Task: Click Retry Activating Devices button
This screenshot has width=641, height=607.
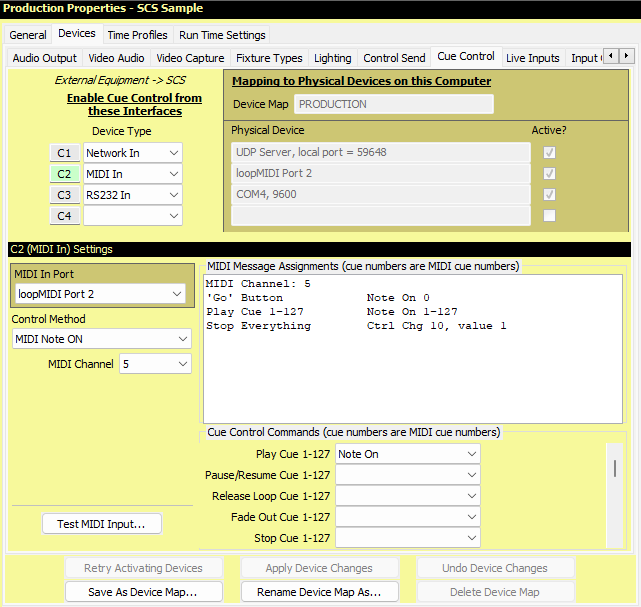Action: click(x=143, y=568)
